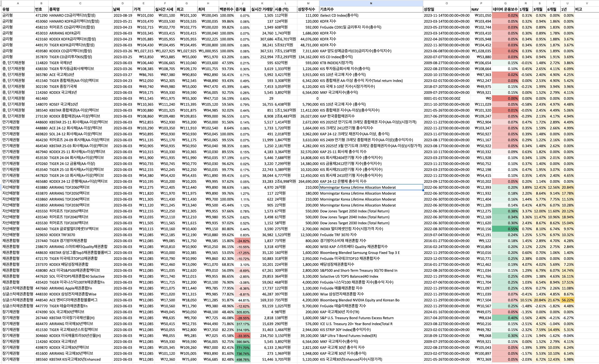Select red growth cell -33.35%
The width and height of the screenshot is (599, 364).
point(242,336)
